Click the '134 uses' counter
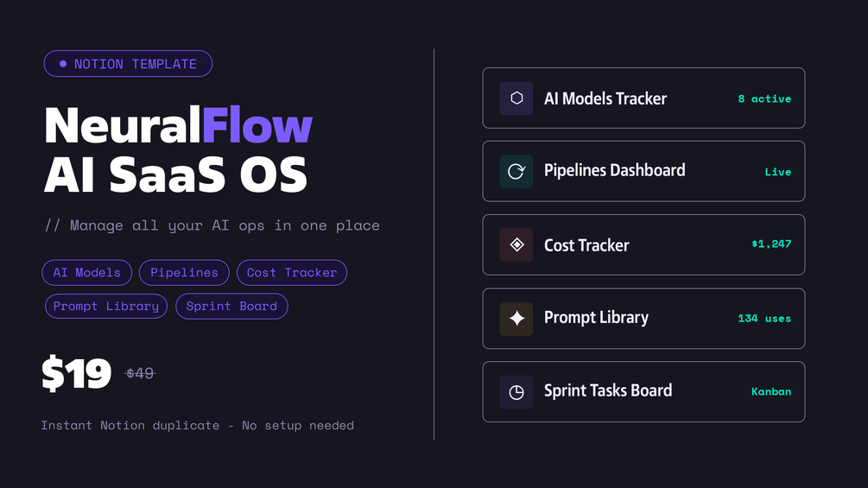This screenshot has width=868, height=488. click(764, 319)
